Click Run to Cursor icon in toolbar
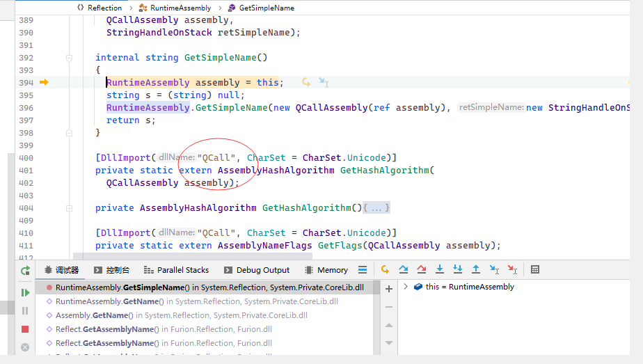 click(x=494, y=270)
